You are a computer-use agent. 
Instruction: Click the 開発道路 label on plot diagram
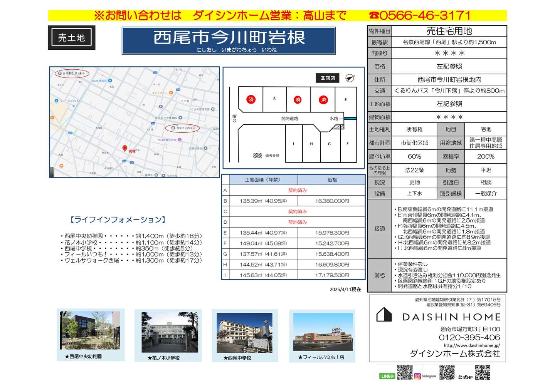[289, 119]
